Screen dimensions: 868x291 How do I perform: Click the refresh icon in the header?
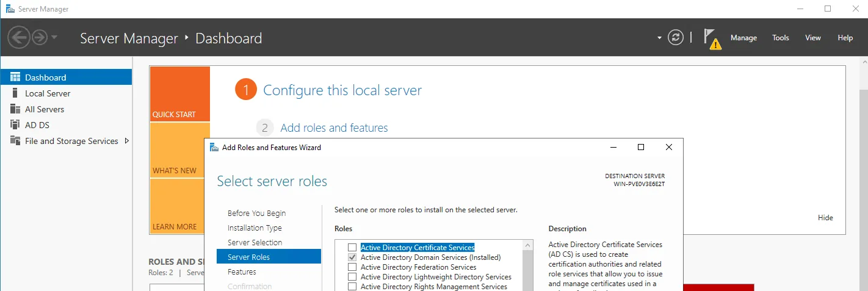(676, 37)
